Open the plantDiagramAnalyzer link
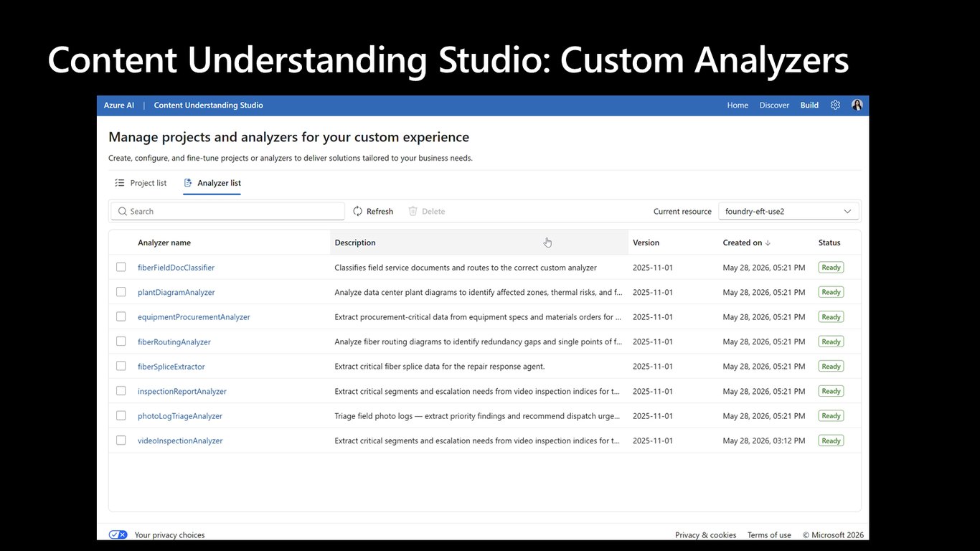 (176, 292)
